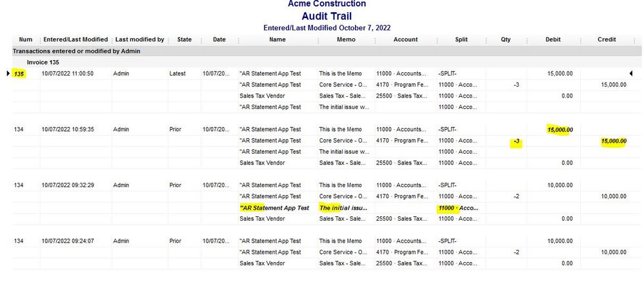Open highlighted invoice number 135
Screen dimensions: 644x286
[19, 74]
